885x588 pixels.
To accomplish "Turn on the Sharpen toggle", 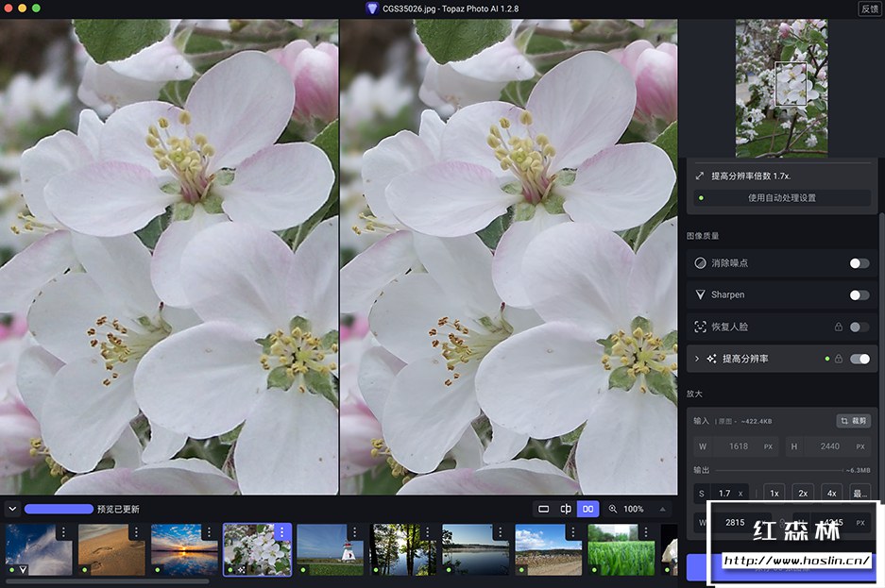I will coord(859,294).
